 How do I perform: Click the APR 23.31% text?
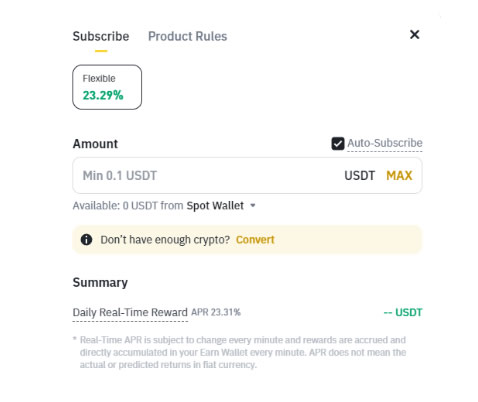(x=216, y=312)
